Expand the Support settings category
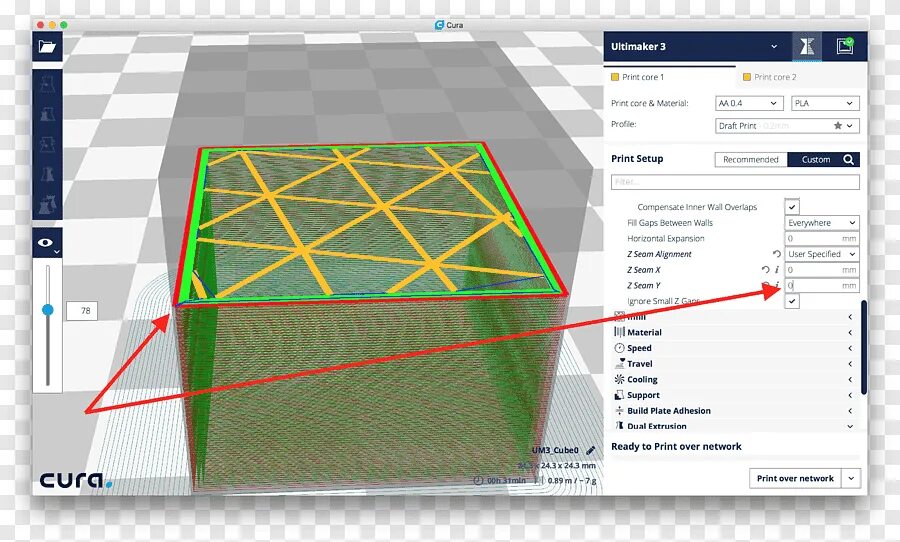900x542 pixels. pos(733,395)
